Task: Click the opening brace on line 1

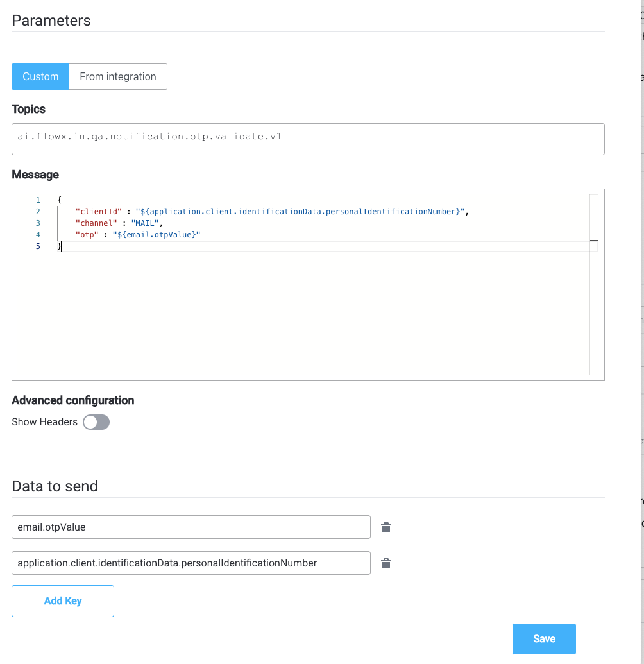Action: [x=59, y=200]
